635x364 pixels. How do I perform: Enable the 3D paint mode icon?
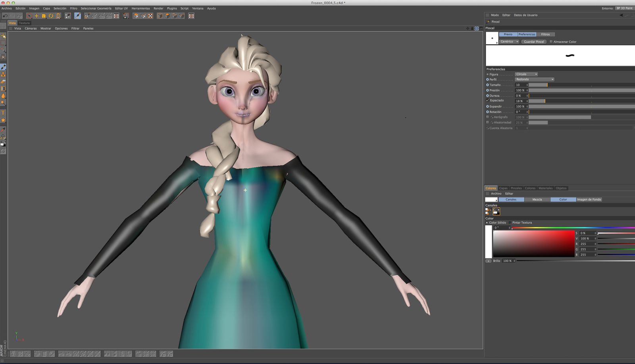[x=77, y=16]
